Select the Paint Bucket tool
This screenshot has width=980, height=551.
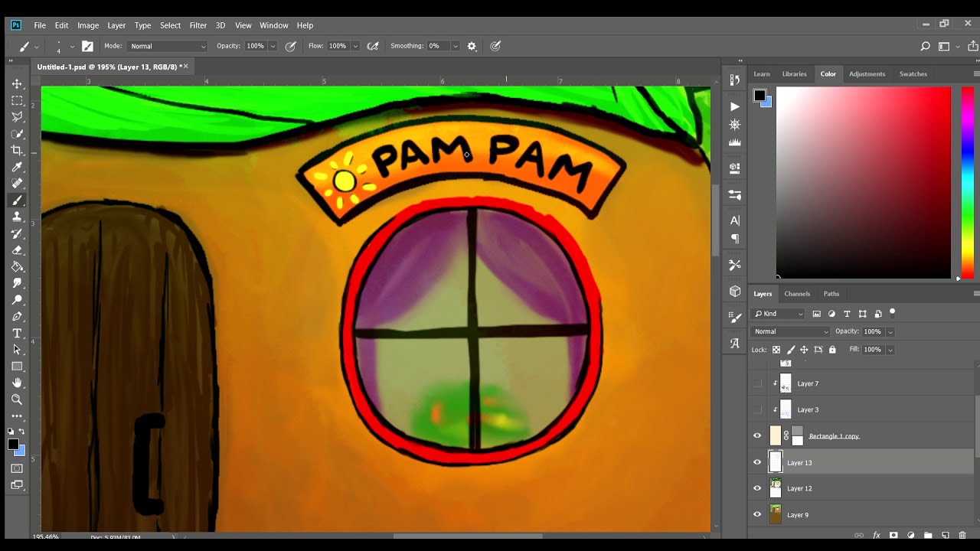click(17, 267)
